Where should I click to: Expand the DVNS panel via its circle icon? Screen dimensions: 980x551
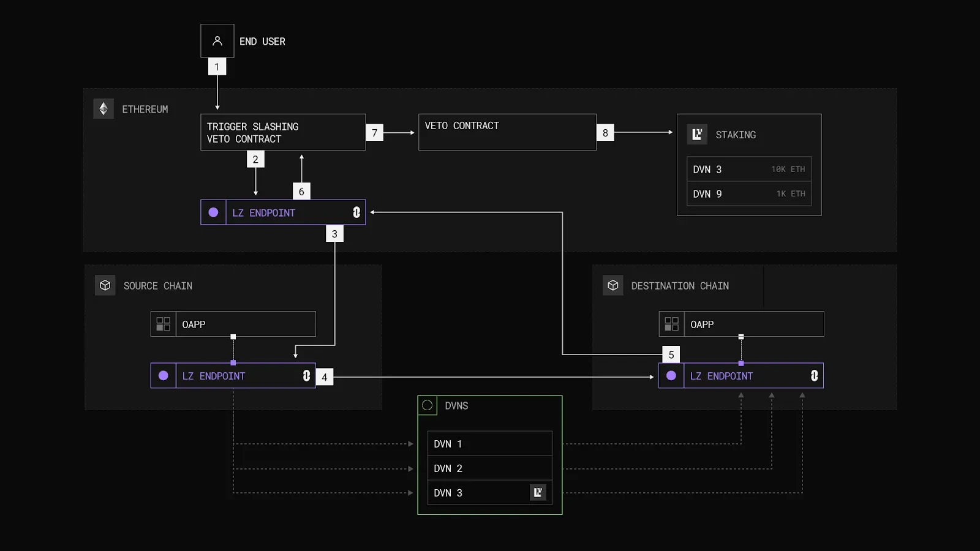(427, 405)
